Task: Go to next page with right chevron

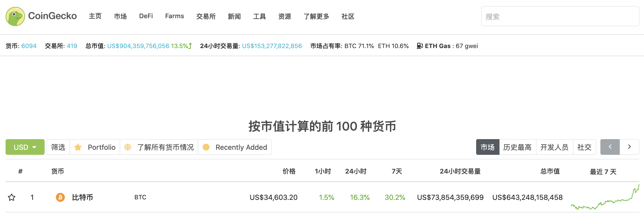Action: click(x=629, y=147)
